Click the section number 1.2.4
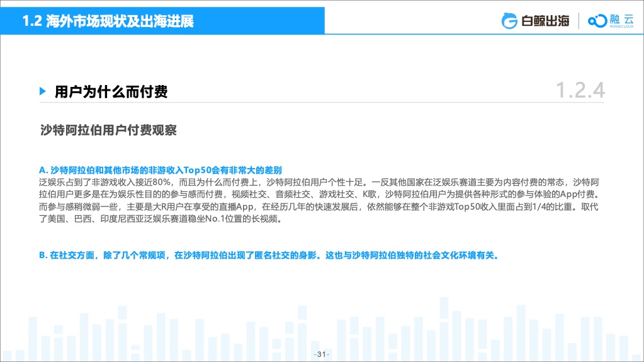Viewport: 644px width, 362px height. click(x=580, y=91)
